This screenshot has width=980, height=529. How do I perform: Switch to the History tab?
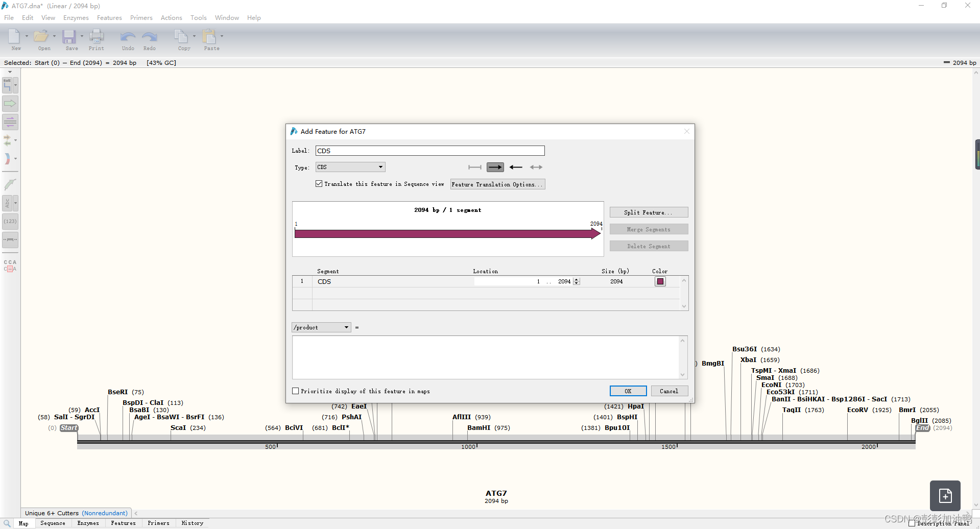(193, 523)
